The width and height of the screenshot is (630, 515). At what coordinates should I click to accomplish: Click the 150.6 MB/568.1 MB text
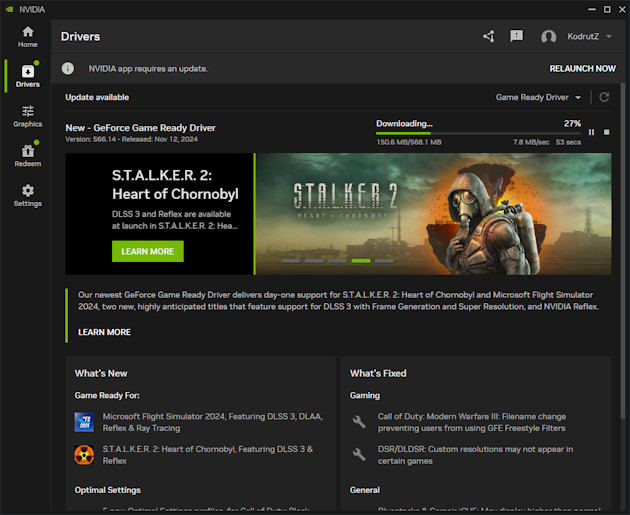[x=409, y=142]
